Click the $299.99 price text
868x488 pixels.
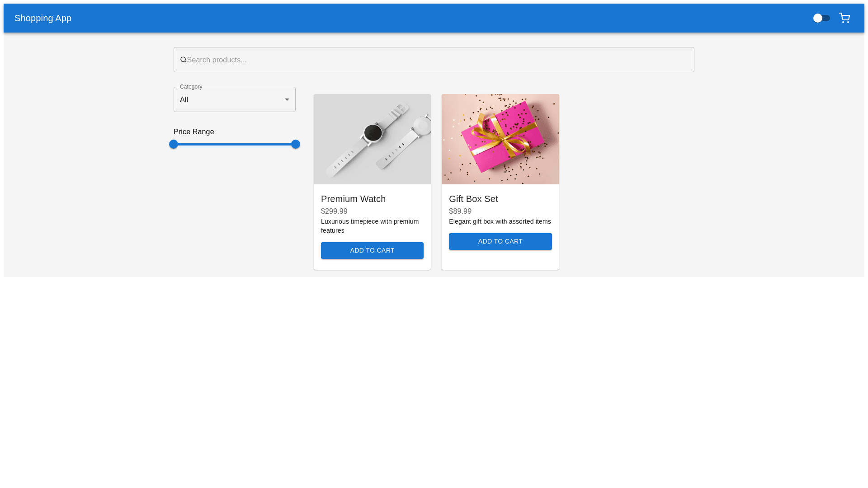click(x=334, y=211)
